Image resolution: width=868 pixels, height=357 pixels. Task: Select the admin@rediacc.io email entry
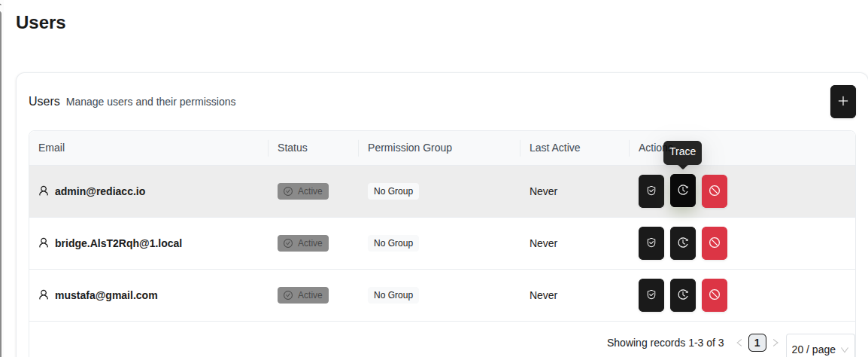(100, 191)
